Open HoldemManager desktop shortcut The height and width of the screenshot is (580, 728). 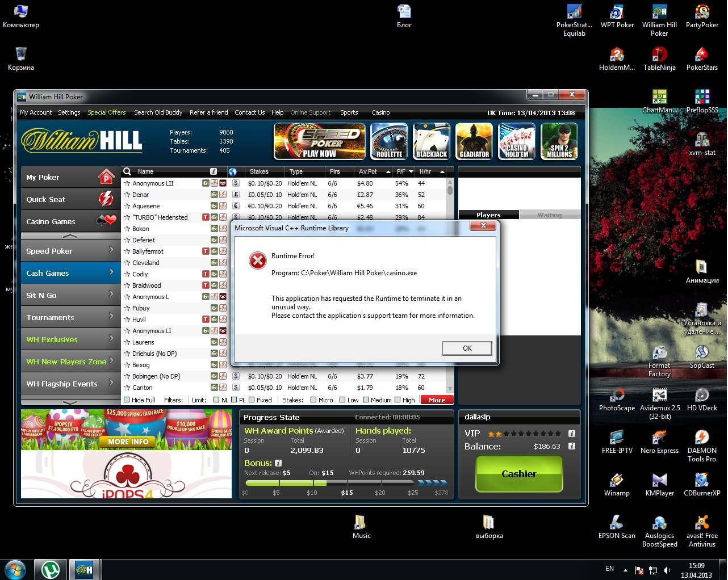617,60
